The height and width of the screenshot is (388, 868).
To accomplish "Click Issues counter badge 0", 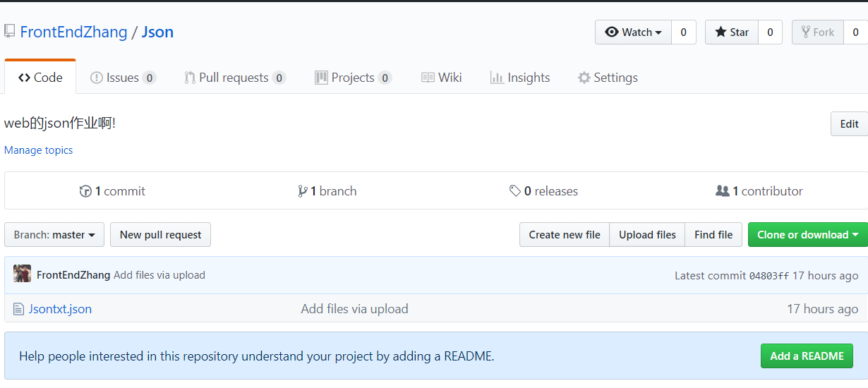I will [x=149, y=78].
